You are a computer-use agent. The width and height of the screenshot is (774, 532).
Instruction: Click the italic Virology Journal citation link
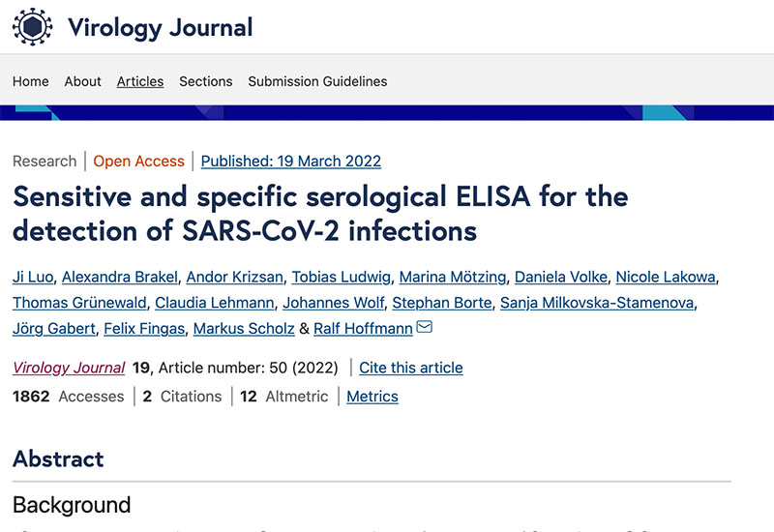tap(69, 368)
